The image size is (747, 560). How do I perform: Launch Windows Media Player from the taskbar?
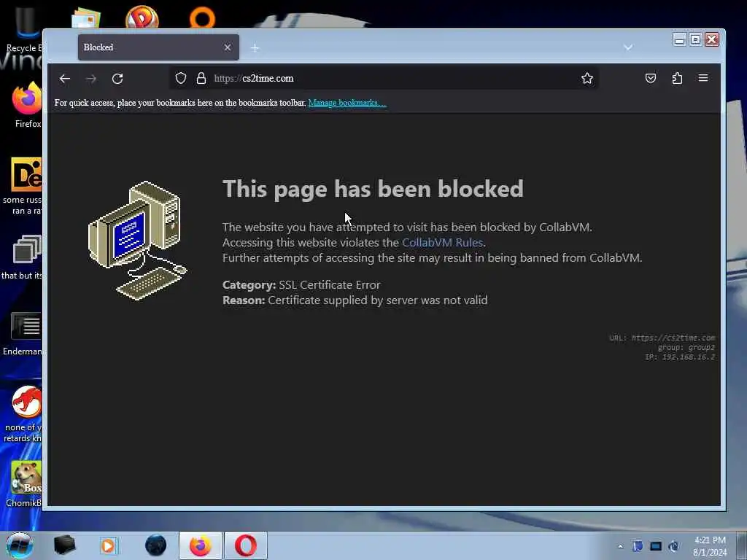(108, 545)
